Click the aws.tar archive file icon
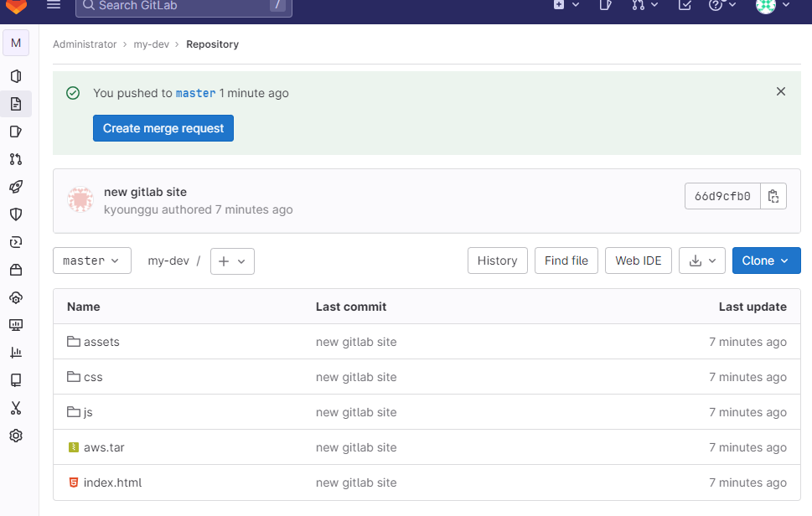The height and width of the screenshot is (516, 812). [74, 447]
